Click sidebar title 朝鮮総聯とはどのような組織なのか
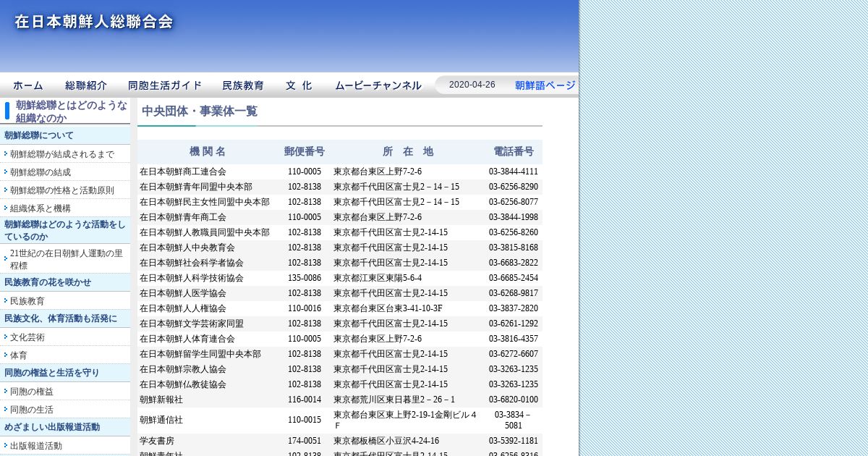Screen dimensions: 868x456 point(72,111)
